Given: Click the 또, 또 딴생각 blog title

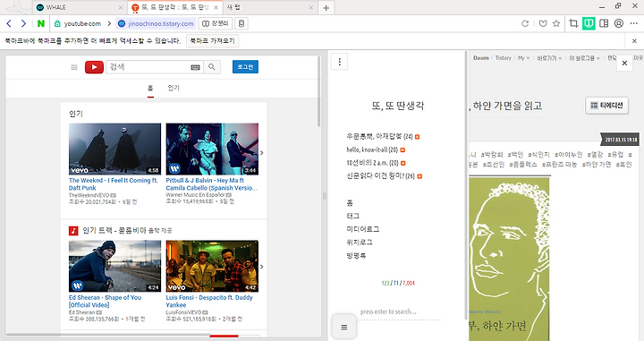Looking at the screenshot, I should click(398, 106).
